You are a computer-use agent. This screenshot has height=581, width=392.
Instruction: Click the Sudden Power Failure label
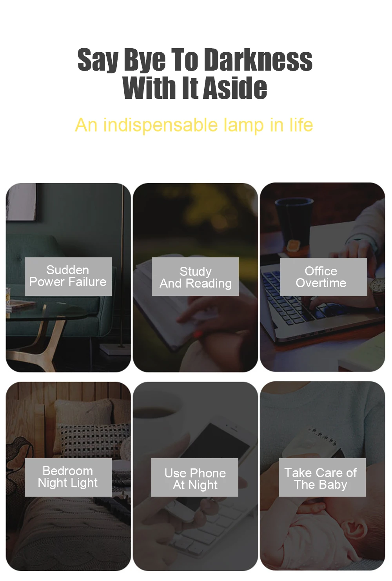coord(68,276)
